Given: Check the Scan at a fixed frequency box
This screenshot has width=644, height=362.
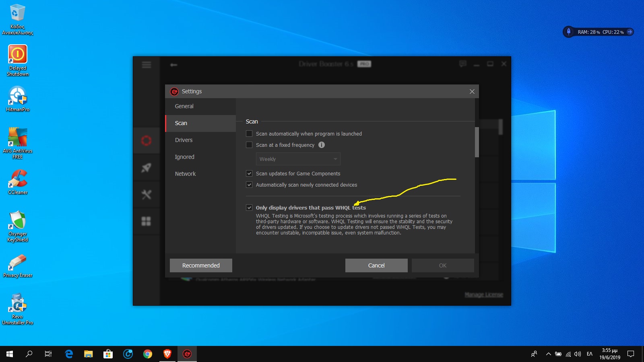Looking at the screenshot, I should coord(249,145).
